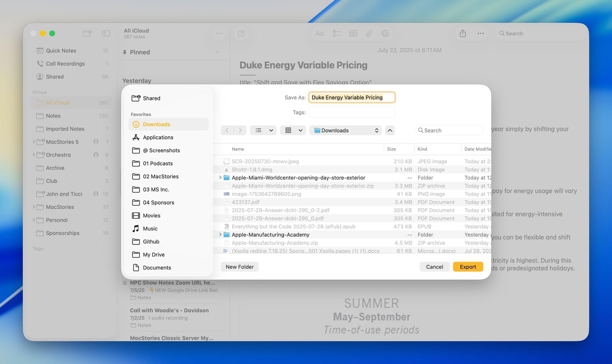
Task: Open the Downloads location pop-up menu
Action: pyautogui.click(x=345, y=130)
